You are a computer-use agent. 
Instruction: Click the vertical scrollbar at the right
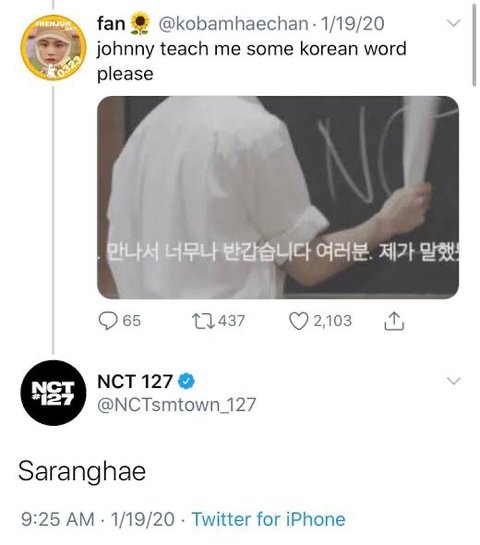[474, 45]
